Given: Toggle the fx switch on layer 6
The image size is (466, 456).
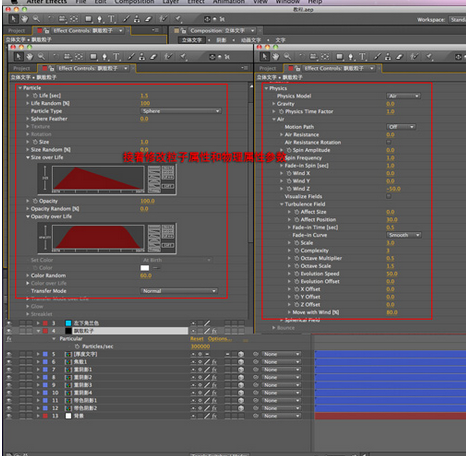Looking at the screenshot, I should click(x=214, y=362).
